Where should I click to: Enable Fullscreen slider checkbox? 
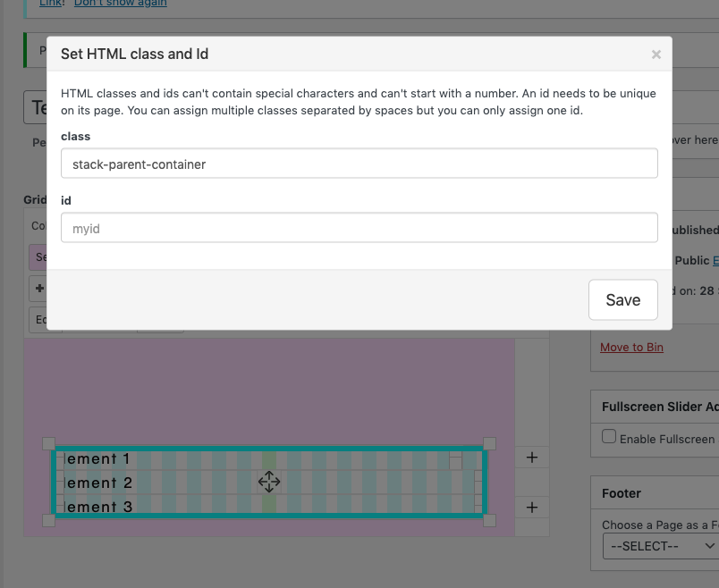click(609, 437)
